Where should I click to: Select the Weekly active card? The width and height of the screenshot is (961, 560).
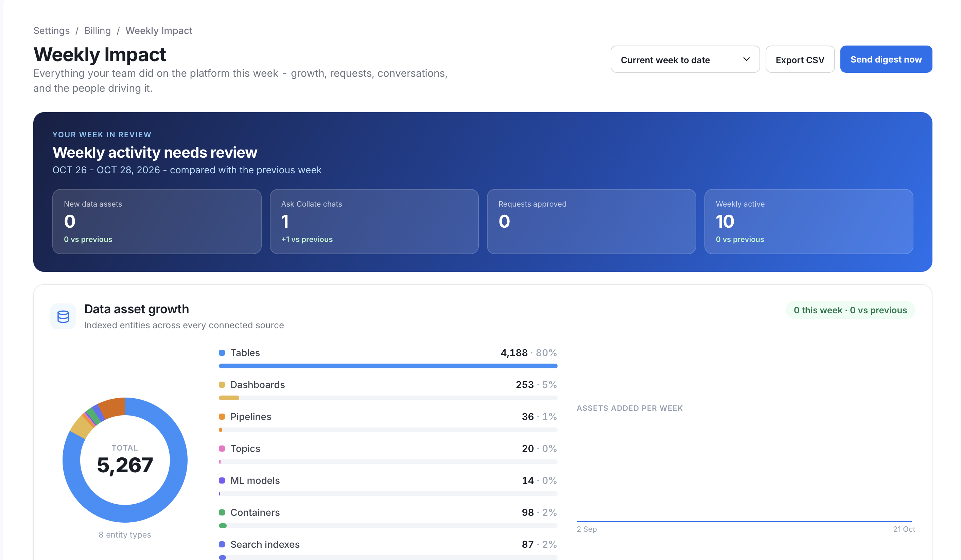coord(808,222)
